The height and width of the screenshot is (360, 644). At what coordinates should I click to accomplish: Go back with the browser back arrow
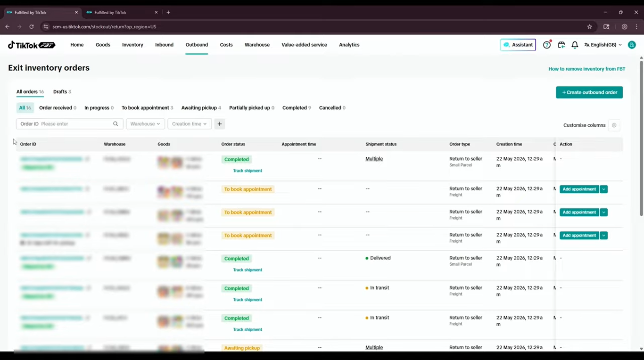click(8, 27)
